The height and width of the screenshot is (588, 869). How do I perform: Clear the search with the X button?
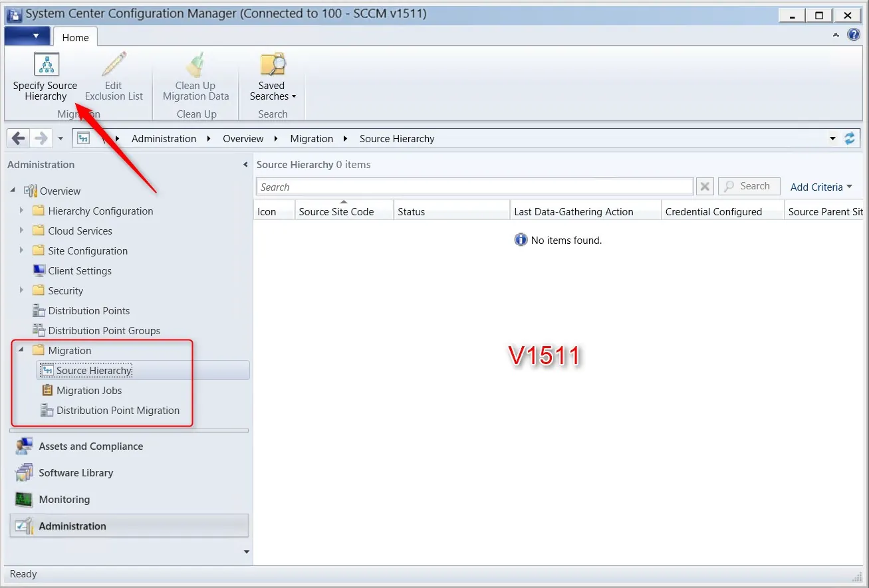[705, 187]
